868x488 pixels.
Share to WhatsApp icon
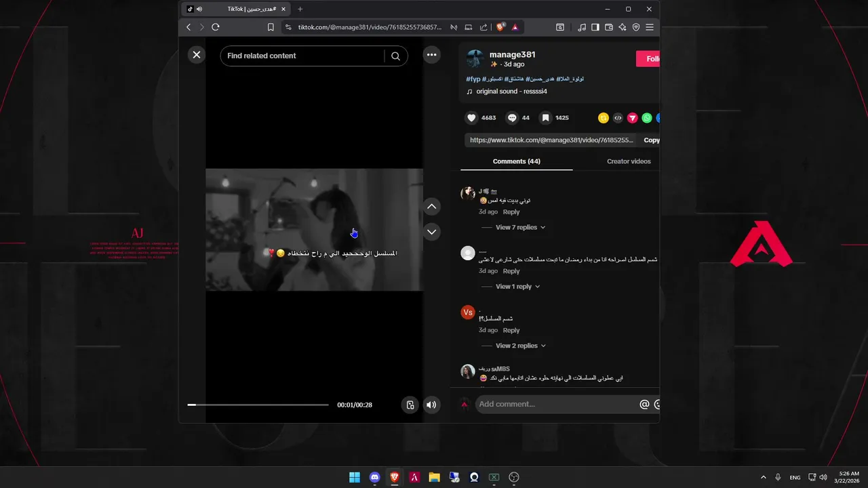(647, 118)
